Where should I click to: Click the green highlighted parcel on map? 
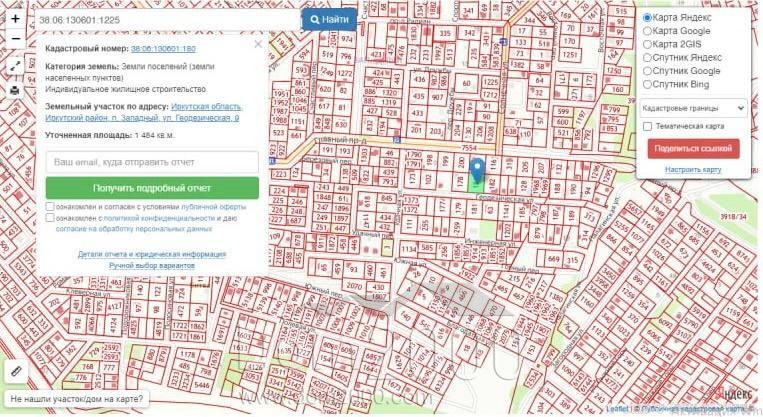pyautogui.click(x=476, y=186)
